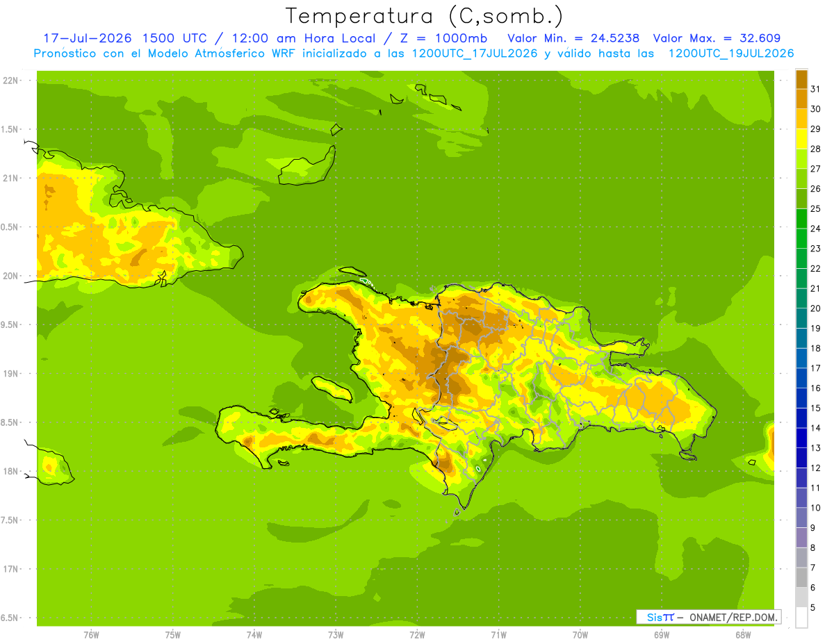Click the 68W longitude axis label

(743, 634)
